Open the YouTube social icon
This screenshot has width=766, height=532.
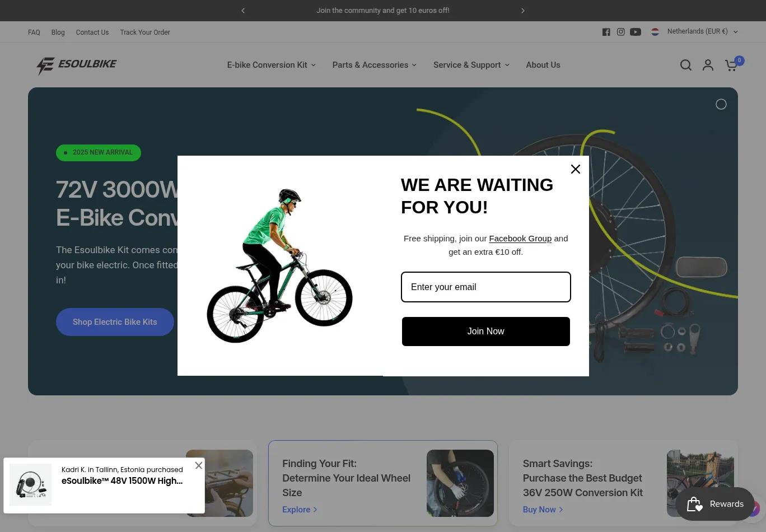(x=636, y=32)
